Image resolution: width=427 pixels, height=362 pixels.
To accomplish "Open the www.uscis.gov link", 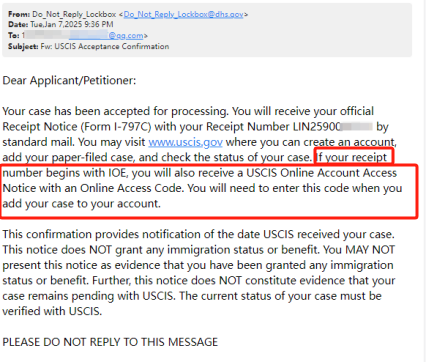I will point(185,142).
